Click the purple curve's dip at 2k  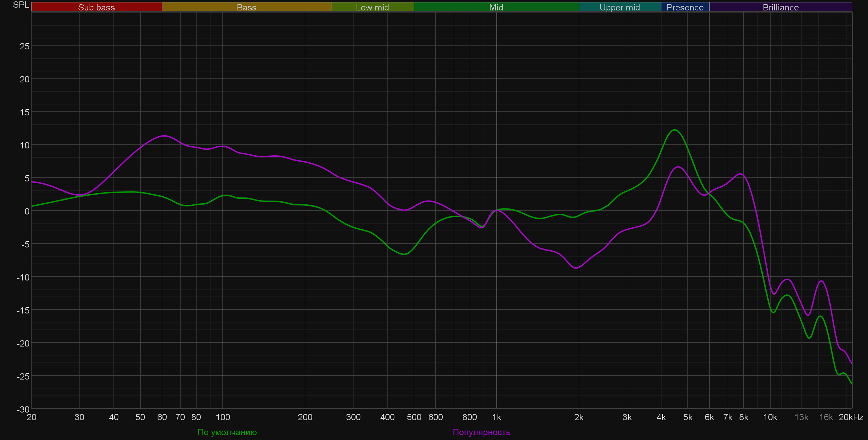576,268
